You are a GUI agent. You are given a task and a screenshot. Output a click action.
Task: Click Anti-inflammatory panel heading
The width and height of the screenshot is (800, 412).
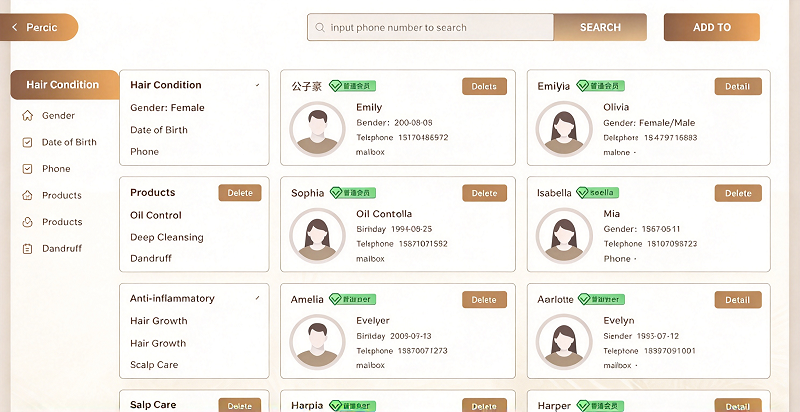(172, 298)
